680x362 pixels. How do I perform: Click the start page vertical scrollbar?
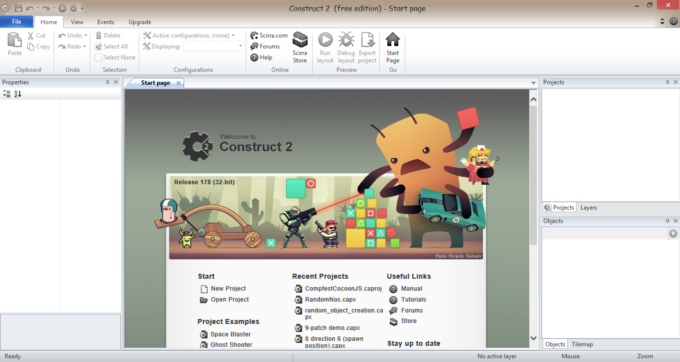pyautogui.click(x=533, y=219)
